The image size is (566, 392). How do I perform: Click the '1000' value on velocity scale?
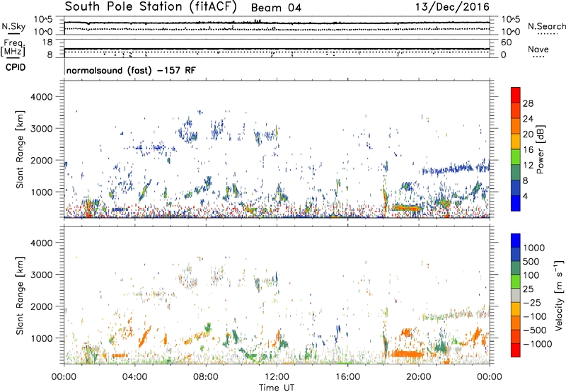tap(534, 248)
